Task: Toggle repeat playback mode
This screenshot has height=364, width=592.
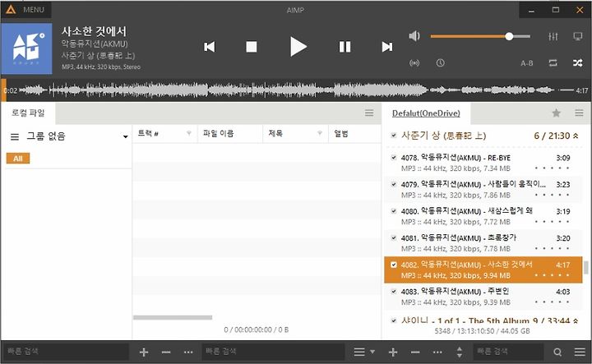Action: [x=553, y=63]
